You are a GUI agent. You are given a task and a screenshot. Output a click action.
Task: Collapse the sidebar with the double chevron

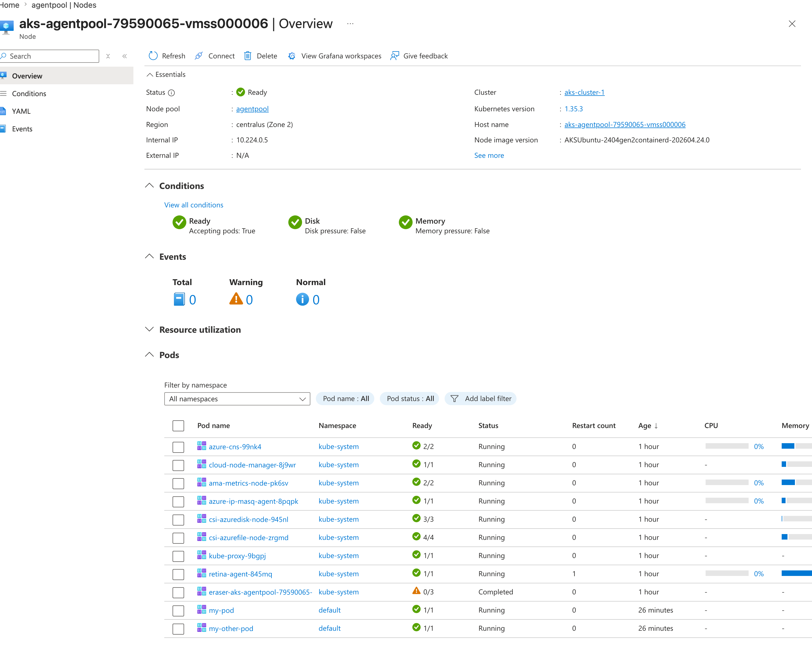(x=125, y=56)
